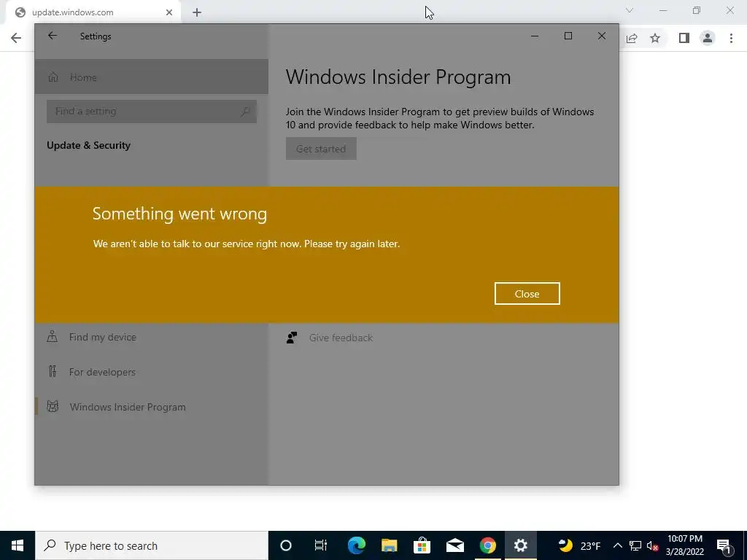Click the Give feedback person icon
Image resolution: width=747 pixels, height=560 pixels.
[x=292, y=338]
